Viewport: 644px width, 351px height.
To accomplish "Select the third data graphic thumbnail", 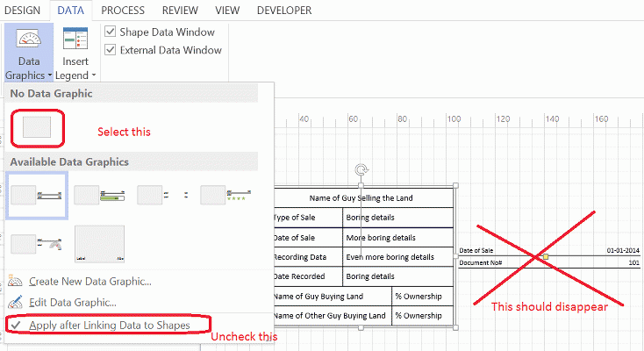I will point(162,195).
